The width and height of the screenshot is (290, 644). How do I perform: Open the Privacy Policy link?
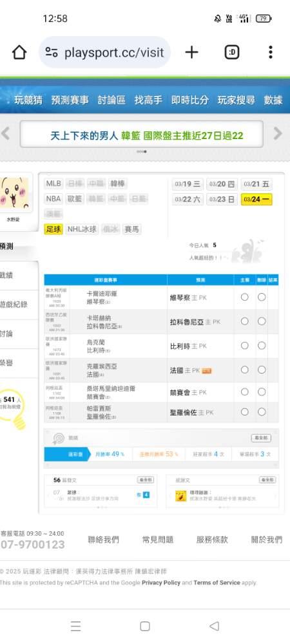161,582
